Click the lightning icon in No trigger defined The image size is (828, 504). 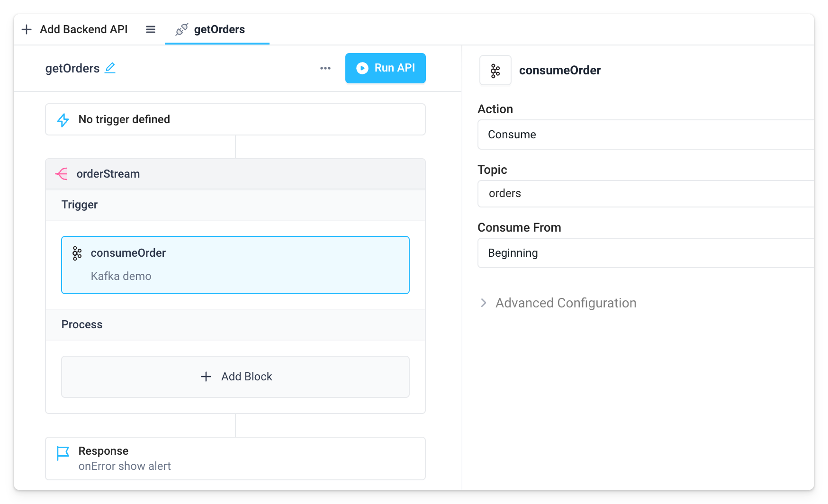[63, 119]
